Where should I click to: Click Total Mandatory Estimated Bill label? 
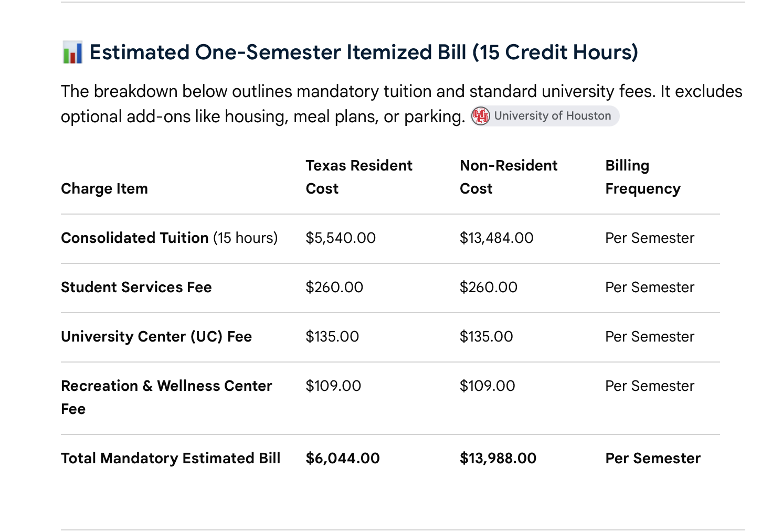tap(171, 458)
